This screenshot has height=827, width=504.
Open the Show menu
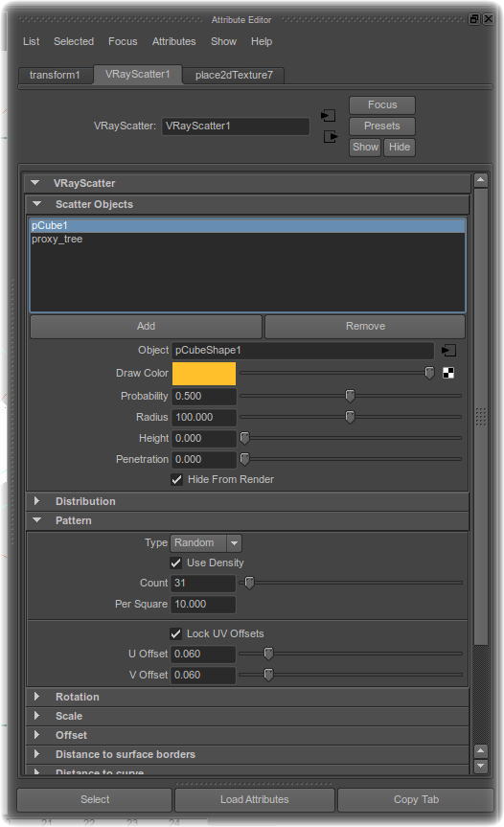[223, 41]
